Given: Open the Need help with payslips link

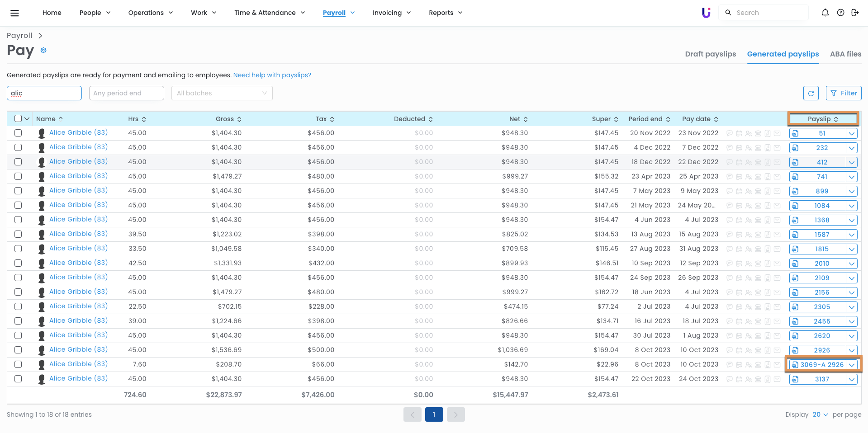Looking at the screenshot, I should tap(272, 75).
